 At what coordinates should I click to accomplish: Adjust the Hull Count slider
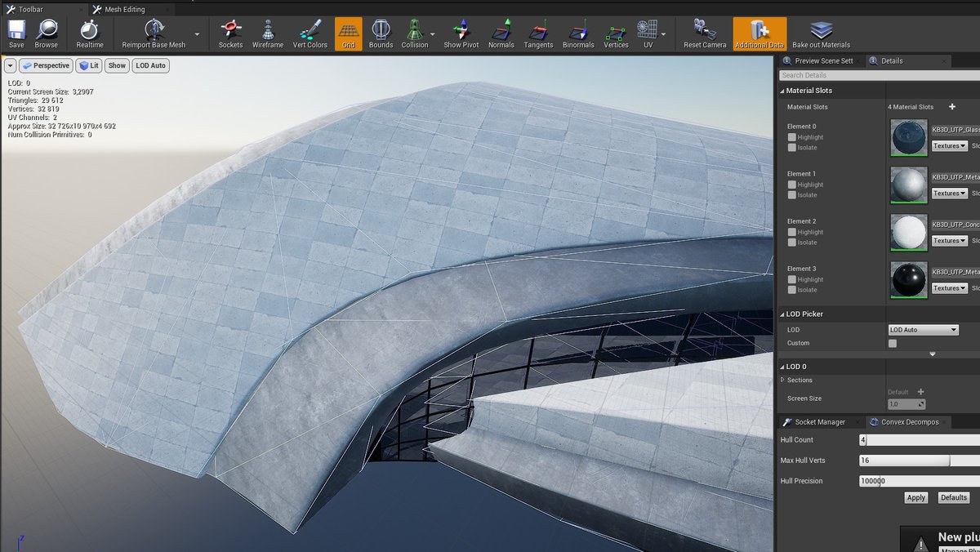(x=919, y=439)
